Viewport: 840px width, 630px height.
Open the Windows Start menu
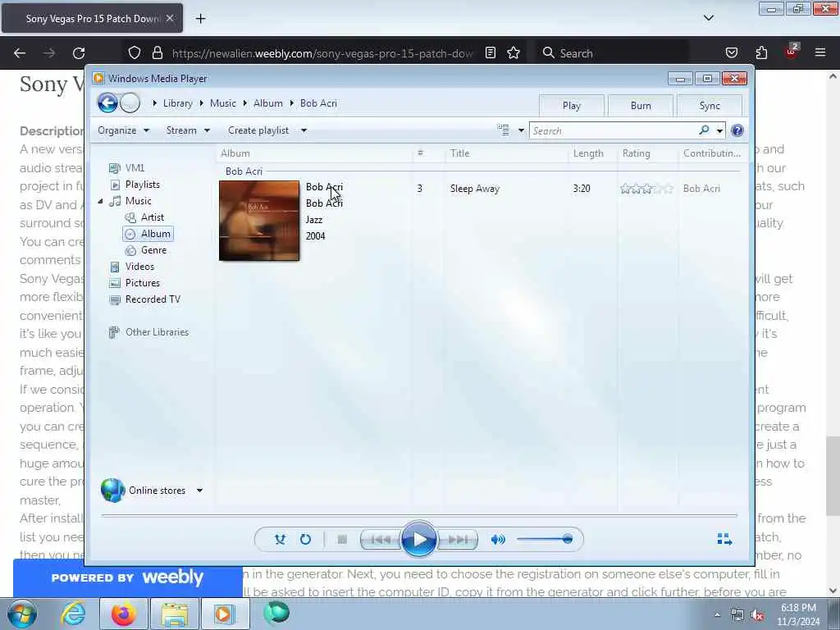(x=22, y=614)
